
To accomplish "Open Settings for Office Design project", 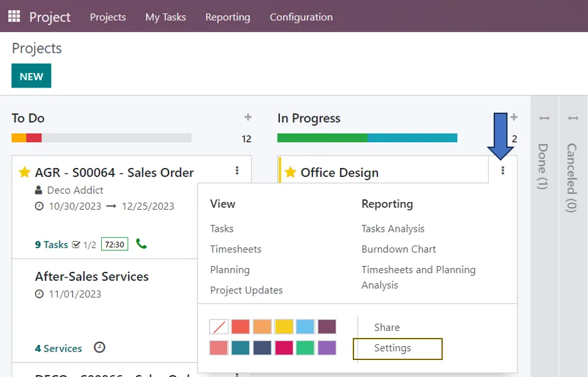I will [392, 348].
